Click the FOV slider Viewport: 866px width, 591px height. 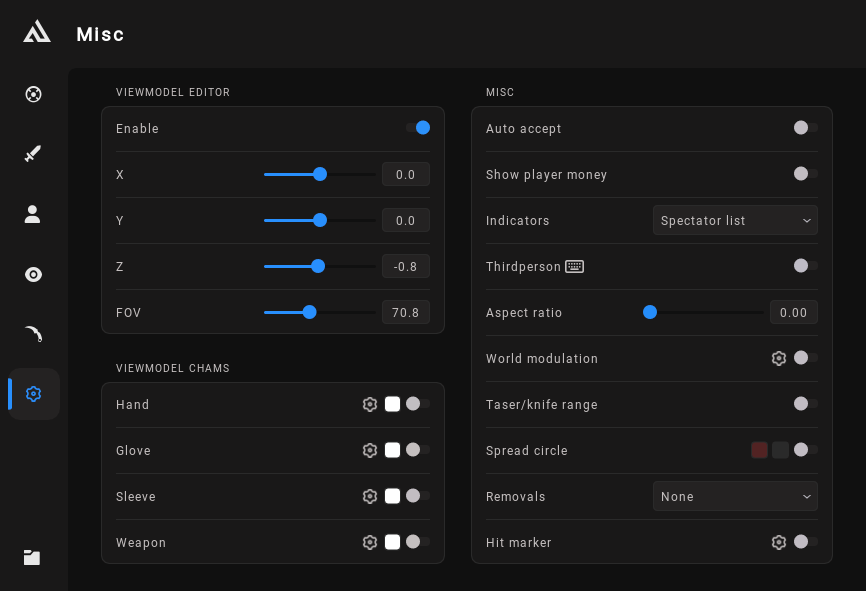point(320,312)
